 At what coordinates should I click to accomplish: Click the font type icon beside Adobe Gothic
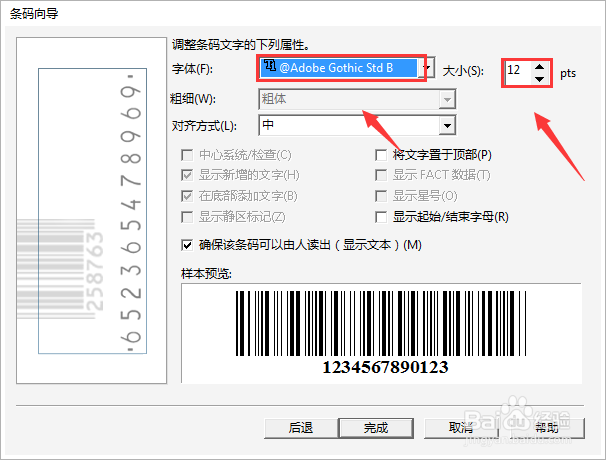click(270, 66)
